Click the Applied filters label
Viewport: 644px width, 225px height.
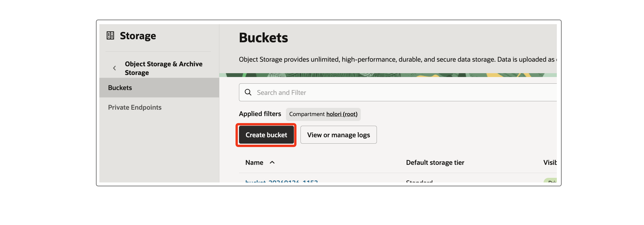(260, 114)
